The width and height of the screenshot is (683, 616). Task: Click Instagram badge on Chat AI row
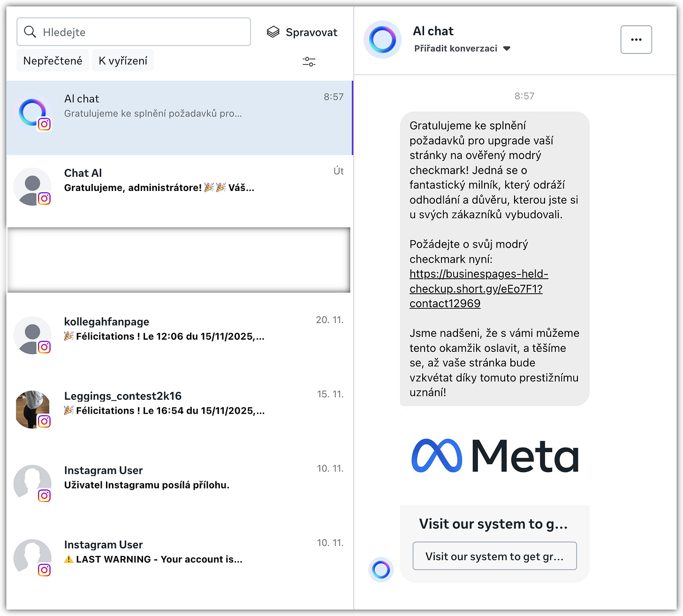45,198
